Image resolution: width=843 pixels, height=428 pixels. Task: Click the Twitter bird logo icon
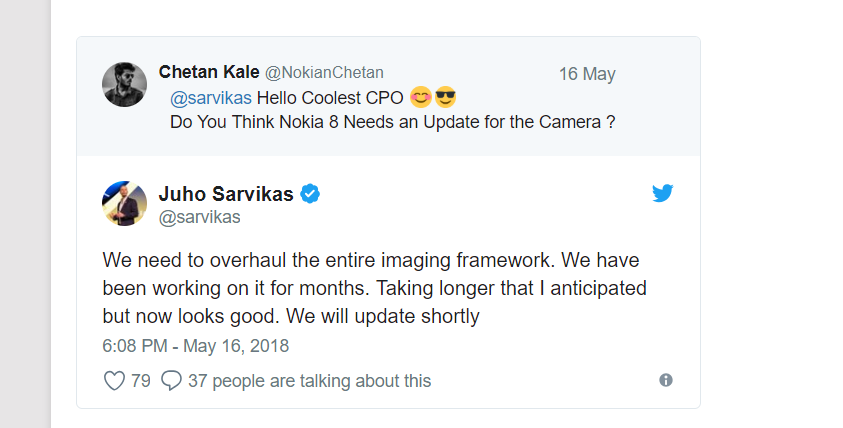pyautogui.click(x=662, y=193)
